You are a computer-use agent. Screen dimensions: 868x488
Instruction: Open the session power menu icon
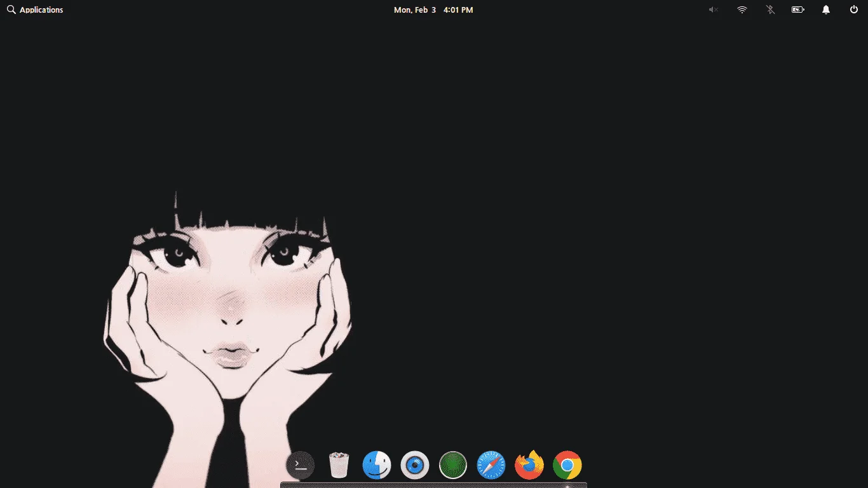point(854,10)
